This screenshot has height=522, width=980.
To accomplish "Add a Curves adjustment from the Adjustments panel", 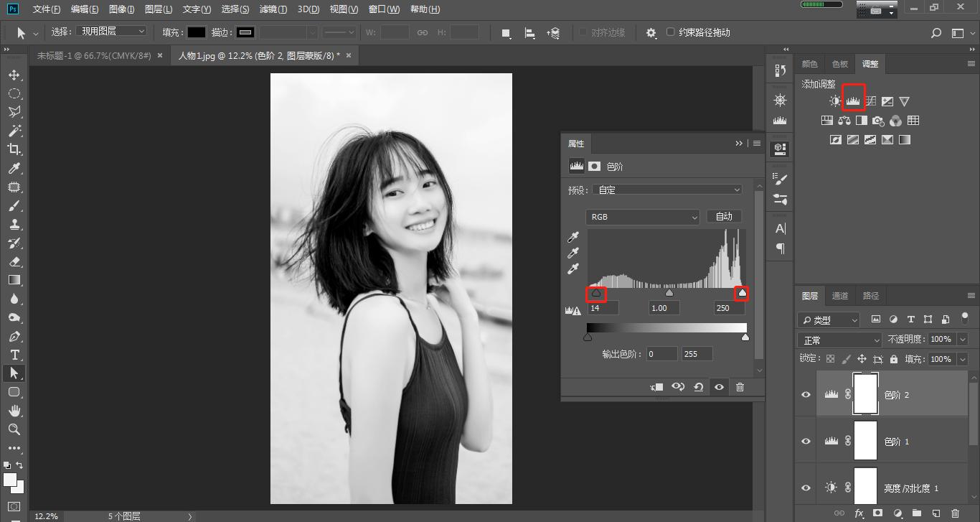I will (870, 101).
